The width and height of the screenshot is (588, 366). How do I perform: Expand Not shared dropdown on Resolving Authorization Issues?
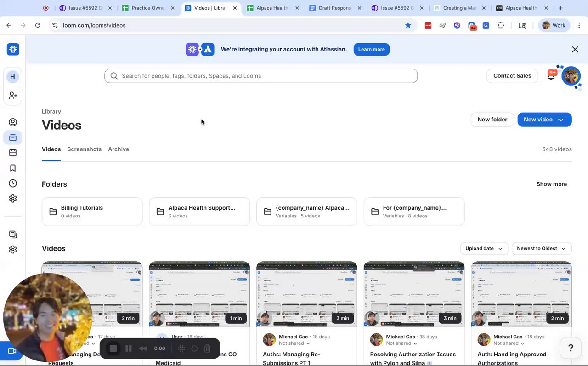click(x=401, y=343)
